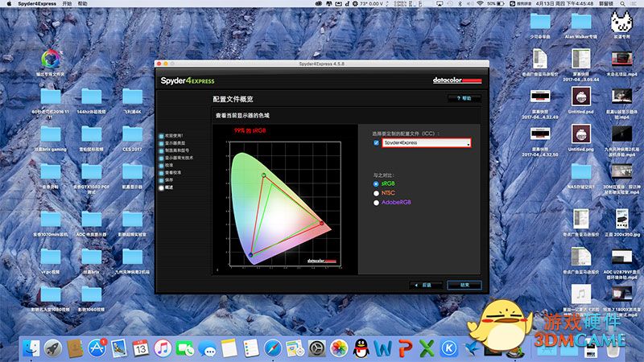
Task: Open the Photos app in dock
Action: [x=339, y=349]
